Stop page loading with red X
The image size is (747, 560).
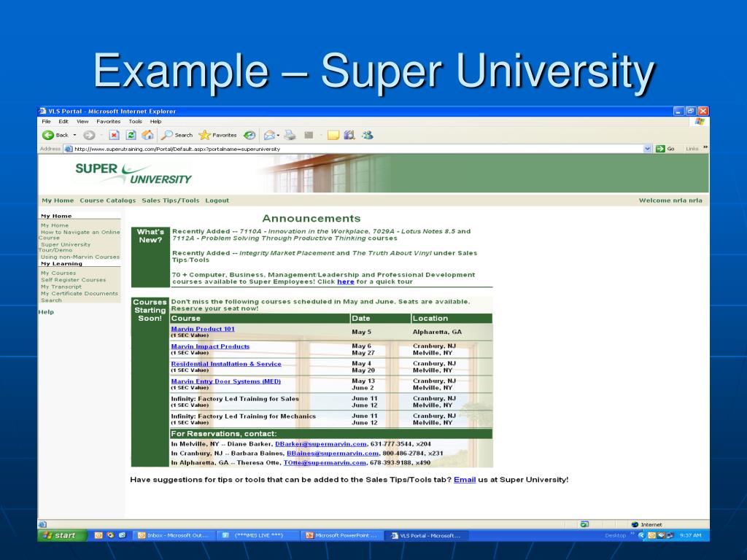tap(114, 135)
